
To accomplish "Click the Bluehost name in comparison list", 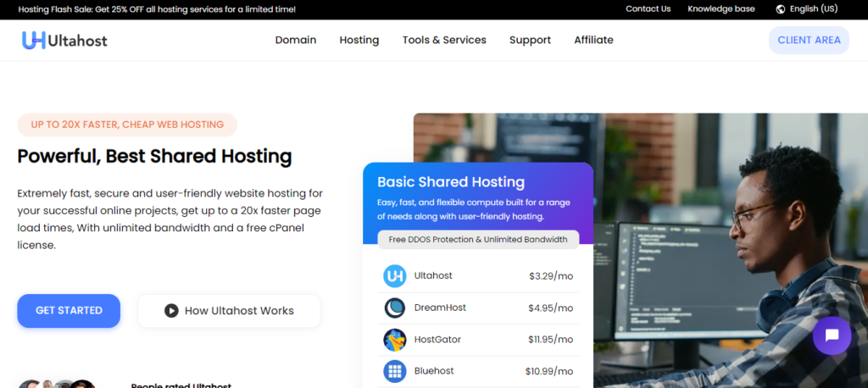I will coord(434,370).
